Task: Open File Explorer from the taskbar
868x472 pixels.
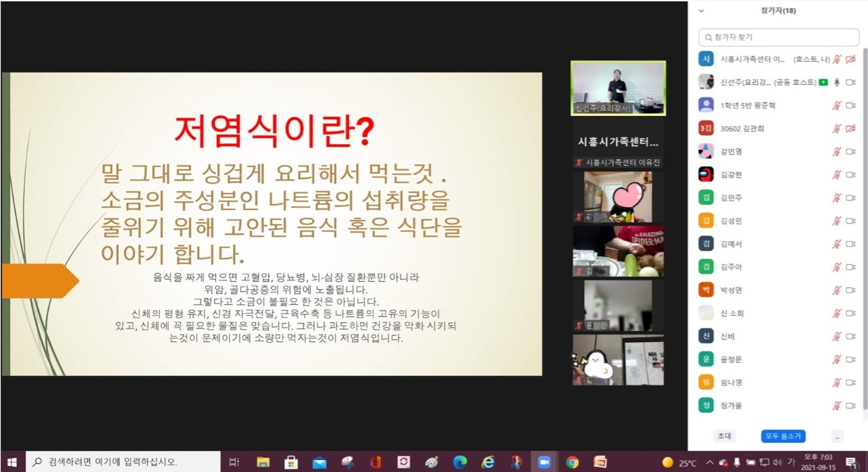Action: tap(264, 462)
